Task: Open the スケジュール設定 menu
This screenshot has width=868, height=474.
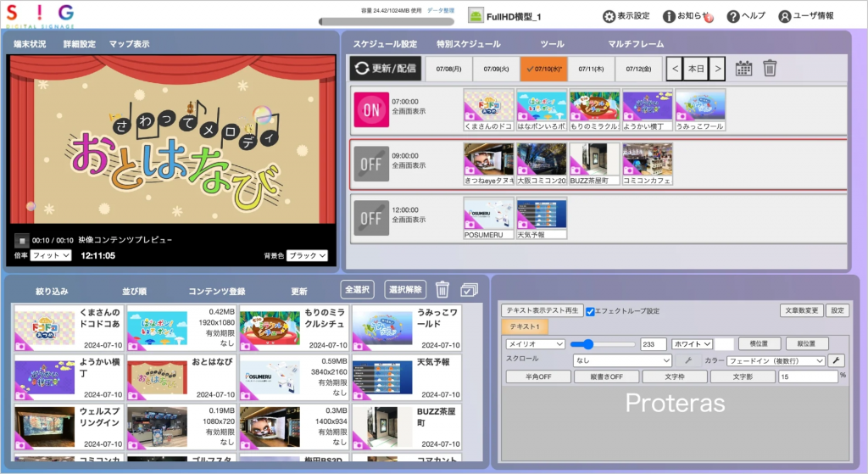Action: click(386, 44)
